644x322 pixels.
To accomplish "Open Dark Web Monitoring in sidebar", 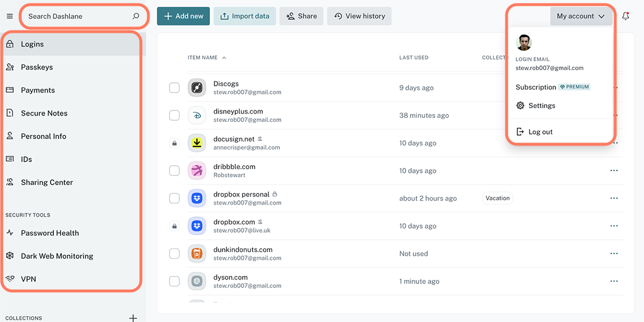I will point(57,256).
